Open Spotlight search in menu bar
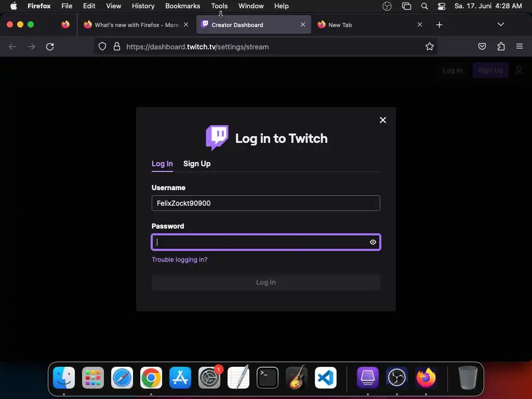This screenshot has height=399, width=532. coord(424,6)
